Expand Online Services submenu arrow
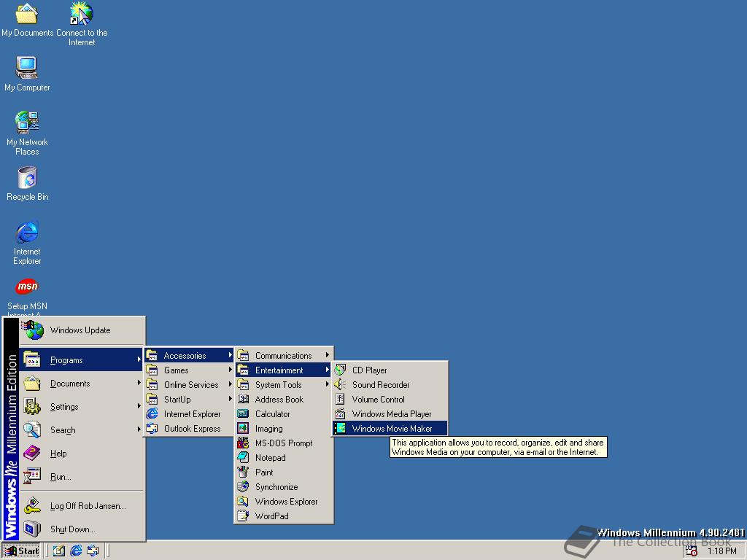 (x=230, y=384)
